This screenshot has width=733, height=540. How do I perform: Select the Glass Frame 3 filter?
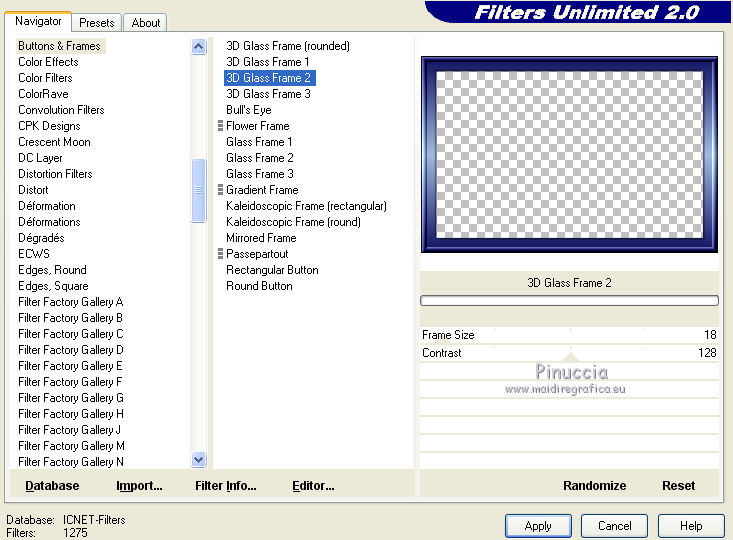pyautogui.click(x=260, y=173)
